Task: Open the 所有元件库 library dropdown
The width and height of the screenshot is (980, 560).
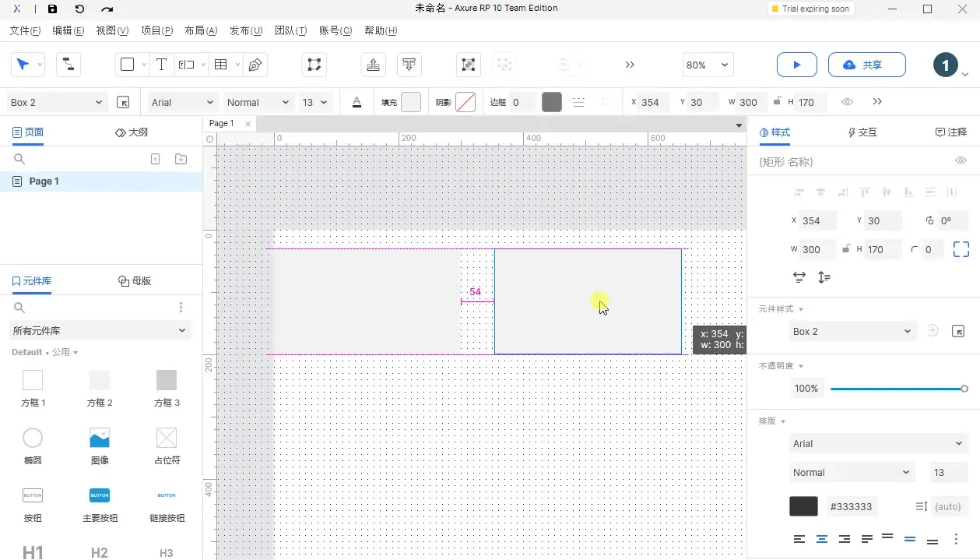Action: (x=100, y=330)
